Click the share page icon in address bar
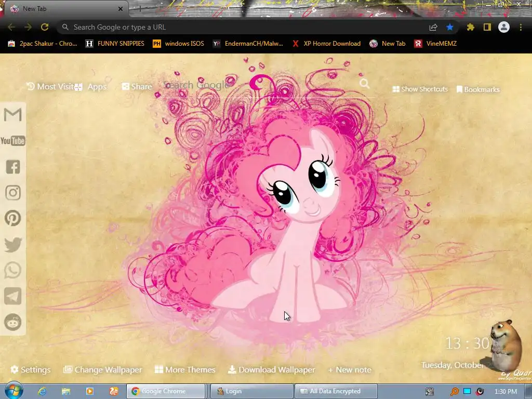Screen dimensions: 532x399 pyautogui.click(x=433, y=27)
